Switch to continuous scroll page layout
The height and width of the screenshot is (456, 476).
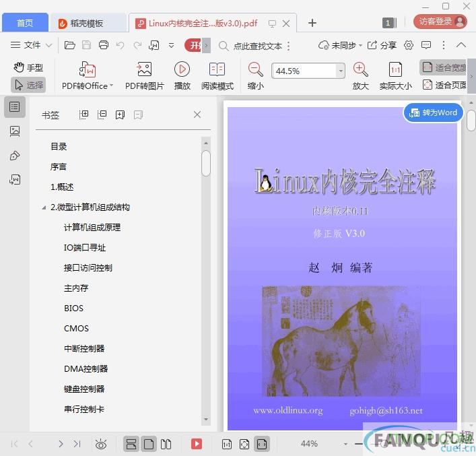point(131,444)
